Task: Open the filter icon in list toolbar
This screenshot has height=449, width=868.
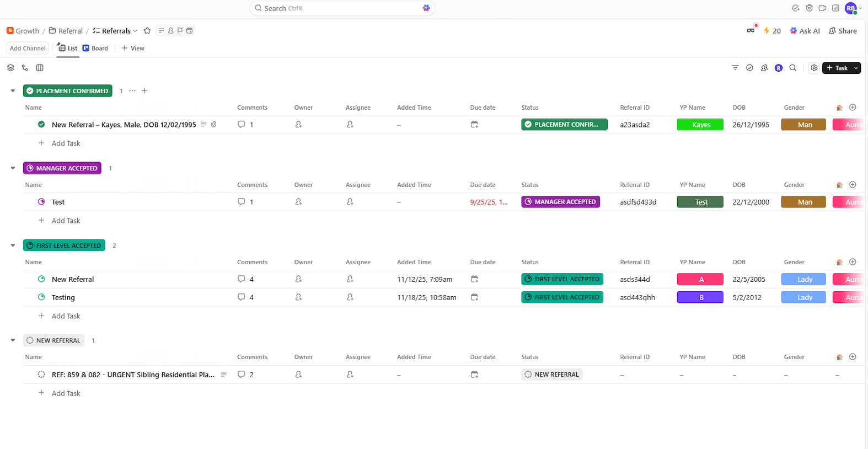Action: coord(735,68)
